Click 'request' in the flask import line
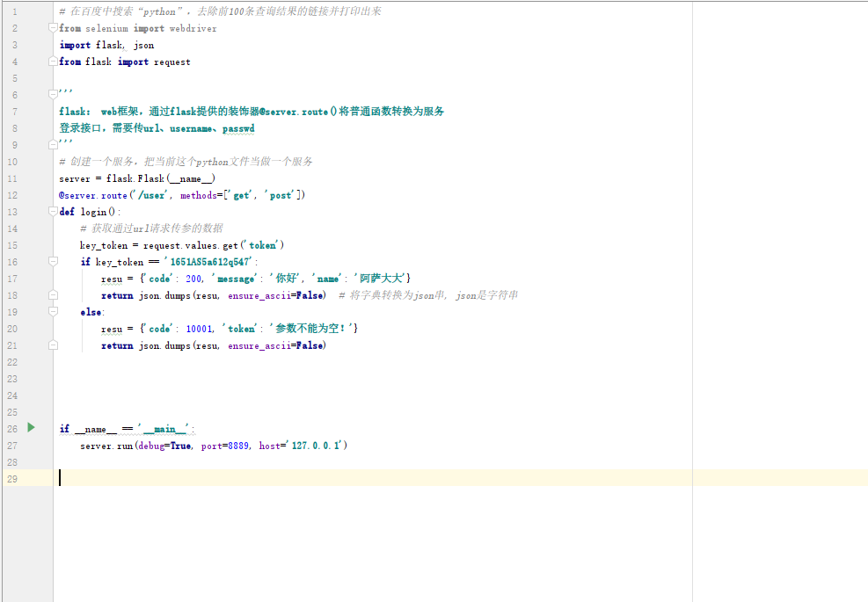This screenshot has height=602, width=868. tap(171, 62)
